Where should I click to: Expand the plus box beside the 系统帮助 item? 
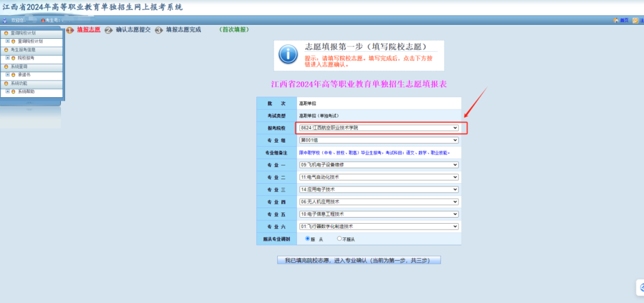[7, 92]
